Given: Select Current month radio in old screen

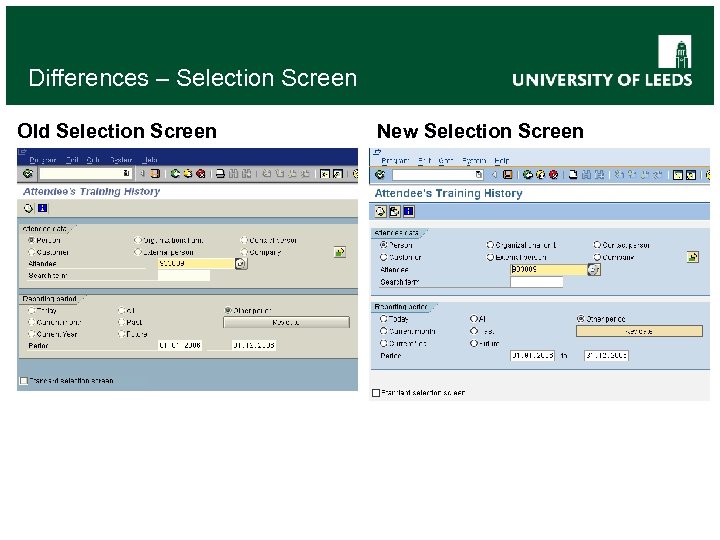Looking at the screenshot, I should pos(31,322).
